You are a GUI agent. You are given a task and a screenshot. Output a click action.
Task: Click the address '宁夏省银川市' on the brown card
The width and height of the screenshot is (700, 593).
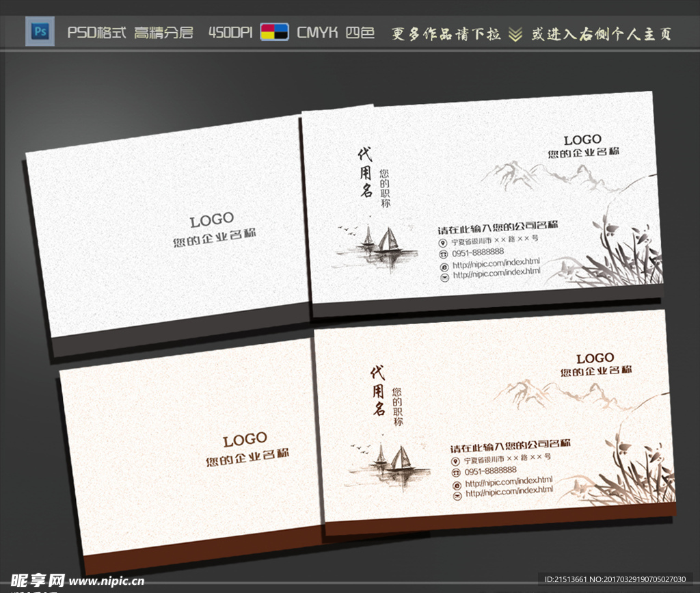[484, 460]
